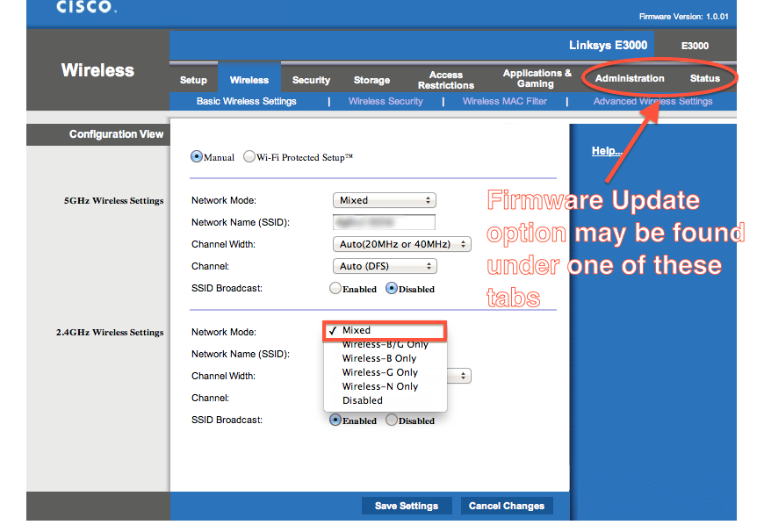Click the Linksys E3000 model title
Screen dimensions: 764x532
(608, 46)
